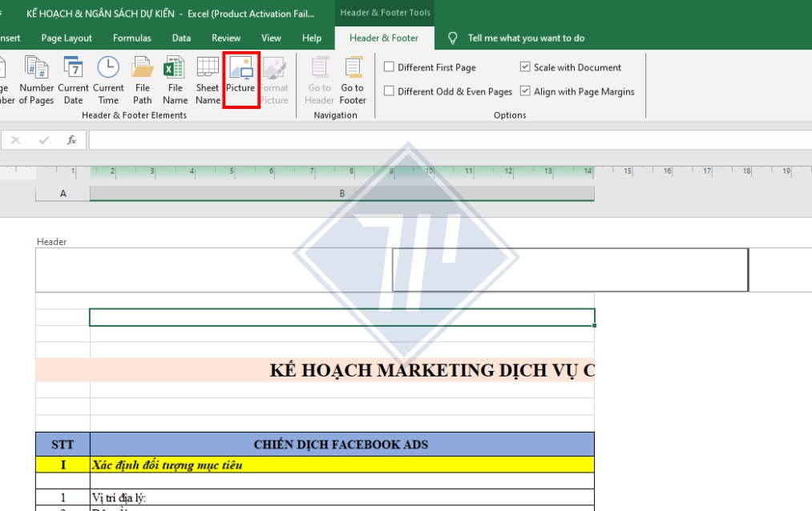This screenshot has width=812, height=511.
Task: Select column B by clicking its header
Action: (x=341, y=192)
